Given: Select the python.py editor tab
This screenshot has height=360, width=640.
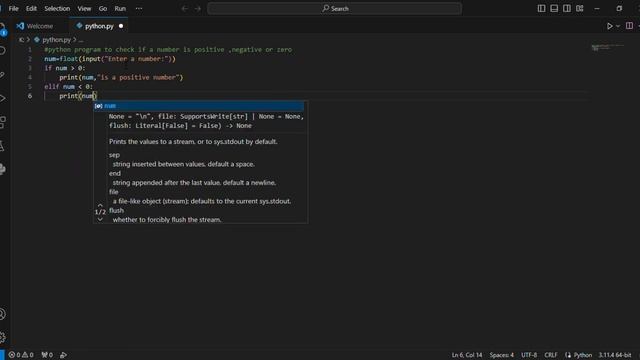Looking at the screenshot, I should tap(99, 26).
